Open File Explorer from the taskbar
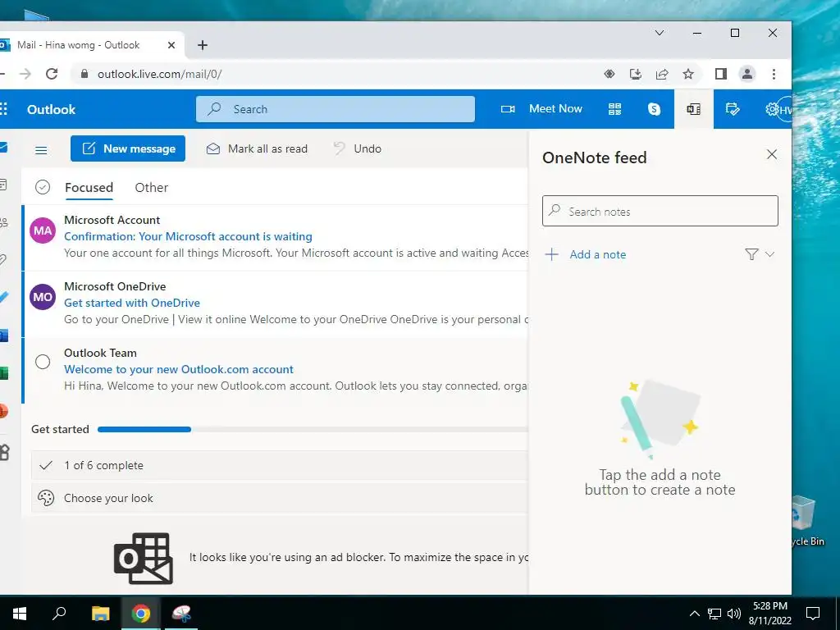The image size is (840, 630). tap(100, 614)
